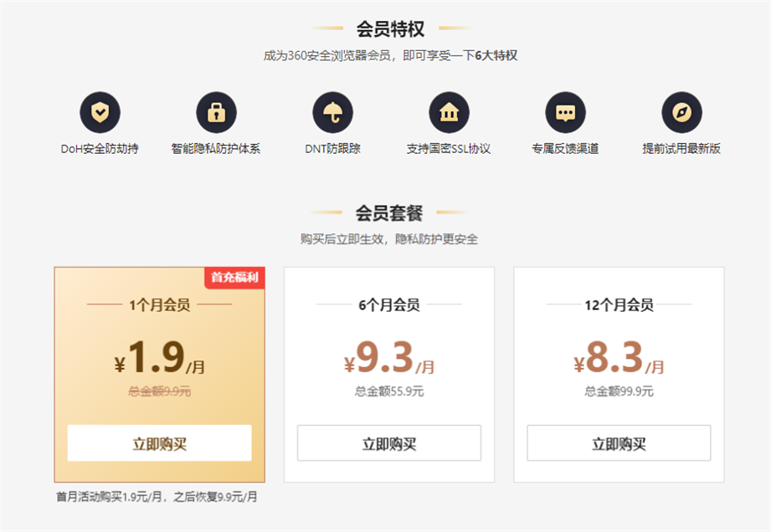
Task: Click the 提前试用最新版 compass icon
Action: [681, 112]
